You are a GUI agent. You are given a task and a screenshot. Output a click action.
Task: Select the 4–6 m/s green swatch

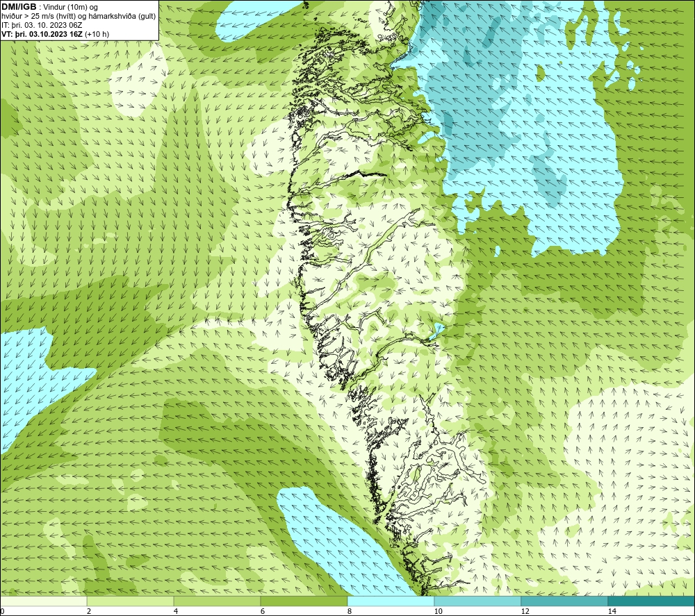[x=217, y=601]
